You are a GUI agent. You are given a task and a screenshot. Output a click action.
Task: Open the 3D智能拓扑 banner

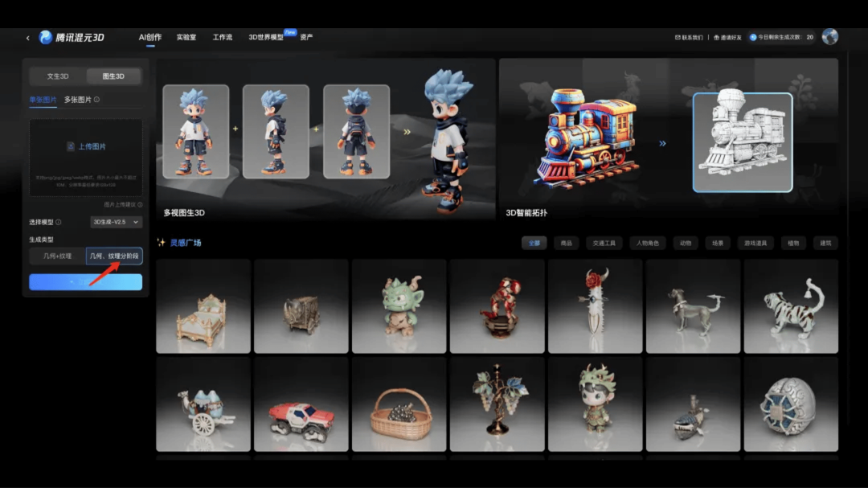[x=669, y=139]
